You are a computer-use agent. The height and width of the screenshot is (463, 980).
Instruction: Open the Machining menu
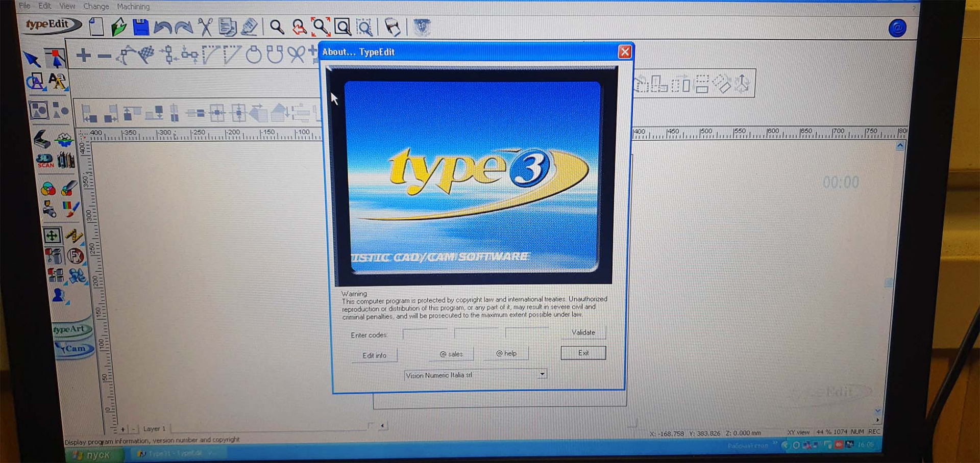(x=133, y=6)
